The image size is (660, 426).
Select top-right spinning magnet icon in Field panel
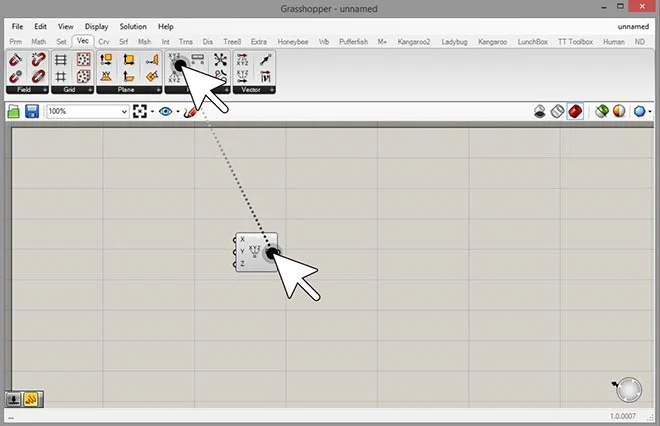pyautogui.click(x=38, y=60)
